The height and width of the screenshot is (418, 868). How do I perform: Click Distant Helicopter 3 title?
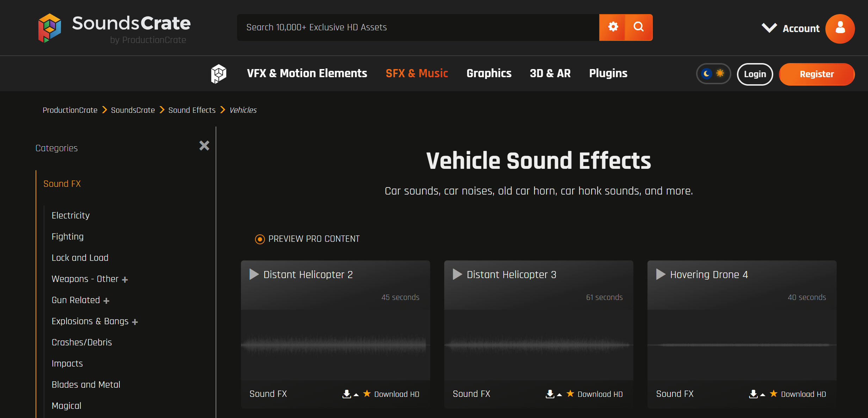(x=512, y=275)
